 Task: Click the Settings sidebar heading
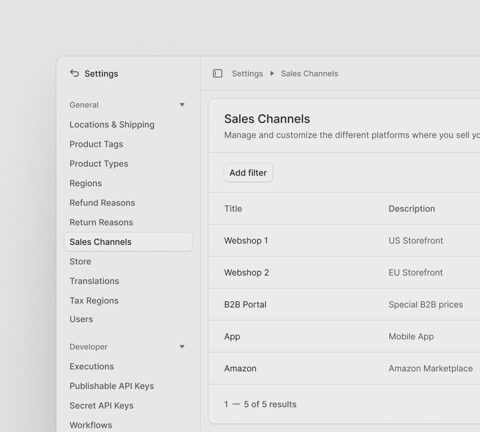point(101,74)
